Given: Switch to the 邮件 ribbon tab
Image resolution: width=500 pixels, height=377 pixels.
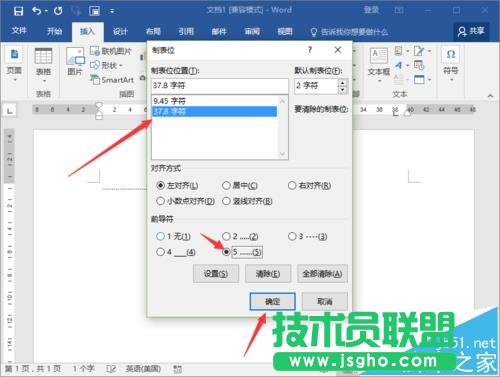Looking at the screenshot, I should click(219, 31).
